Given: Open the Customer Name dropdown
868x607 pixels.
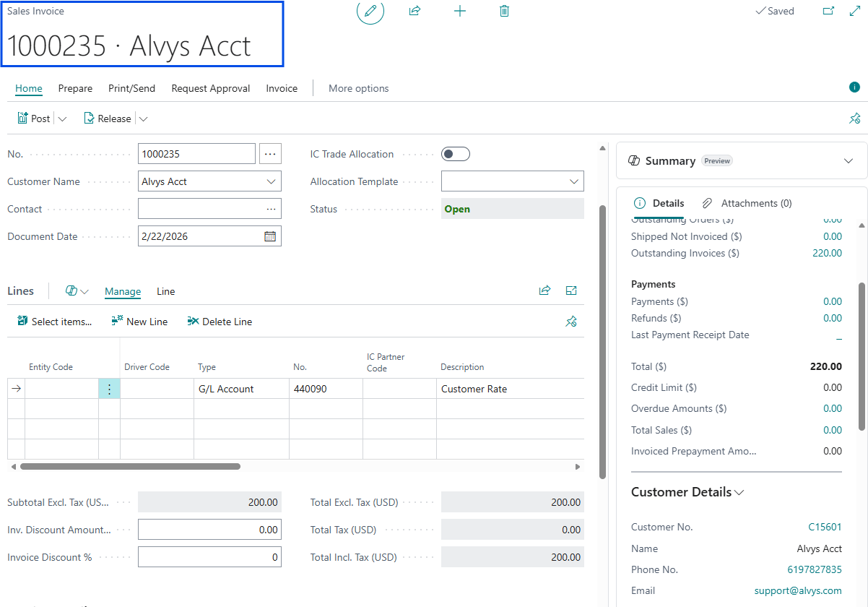Looking at the screenshot, I should 272,181.
